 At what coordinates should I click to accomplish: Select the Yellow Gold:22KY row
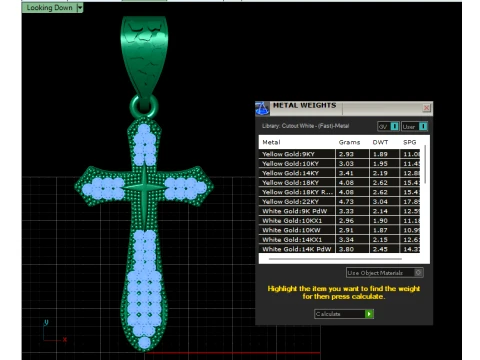pyautogui.click(x=339, y=202)
